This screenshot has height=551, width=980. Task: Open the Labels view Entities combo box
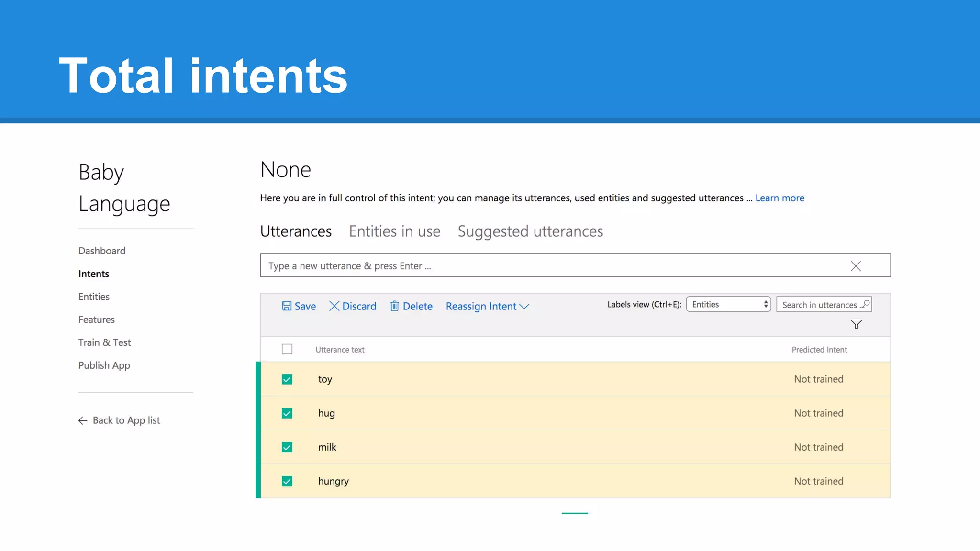(x=728, y=304)
